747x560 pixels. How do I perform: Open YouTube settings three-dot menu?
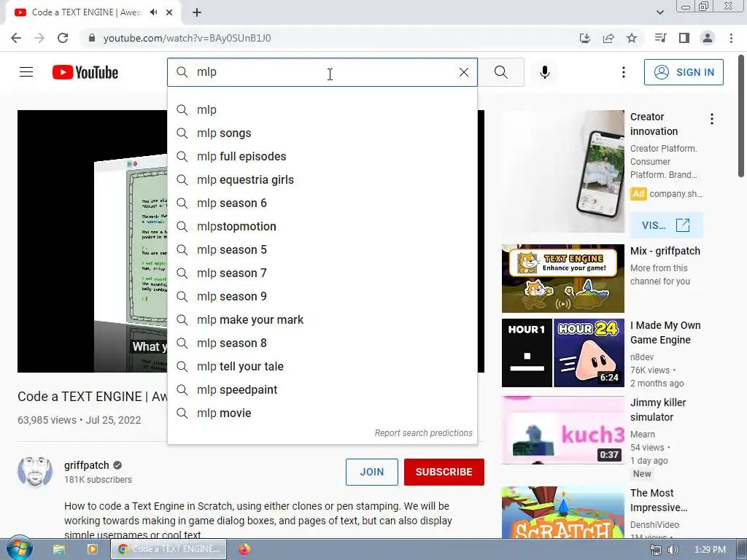623,72
